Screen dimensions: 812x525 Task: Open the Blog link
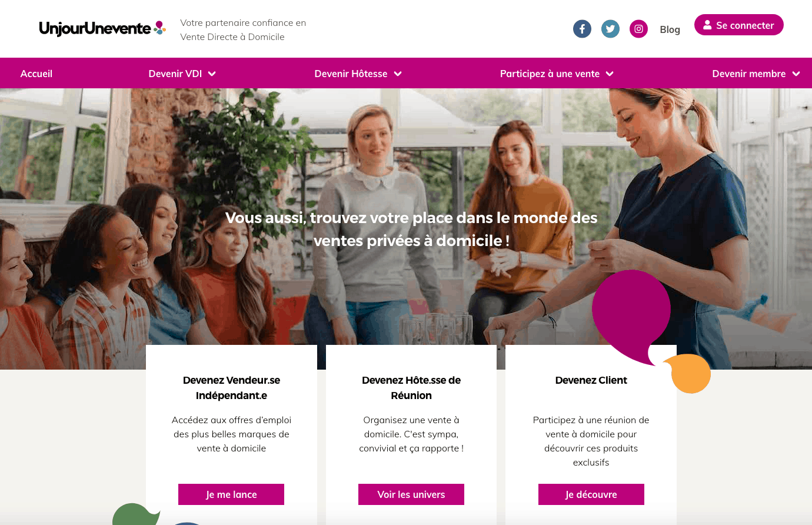tap(670, 29)
